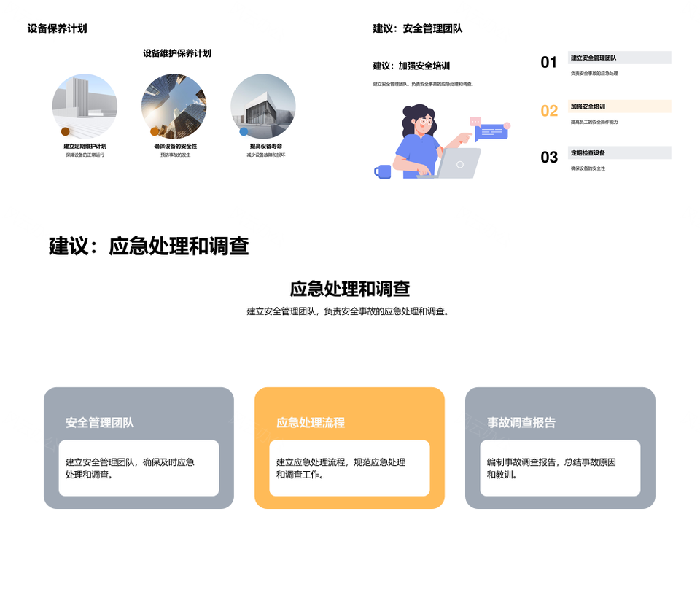The image size is (700, 595).
Task: Click the brown dot under the white building
Action: point(65,132)
